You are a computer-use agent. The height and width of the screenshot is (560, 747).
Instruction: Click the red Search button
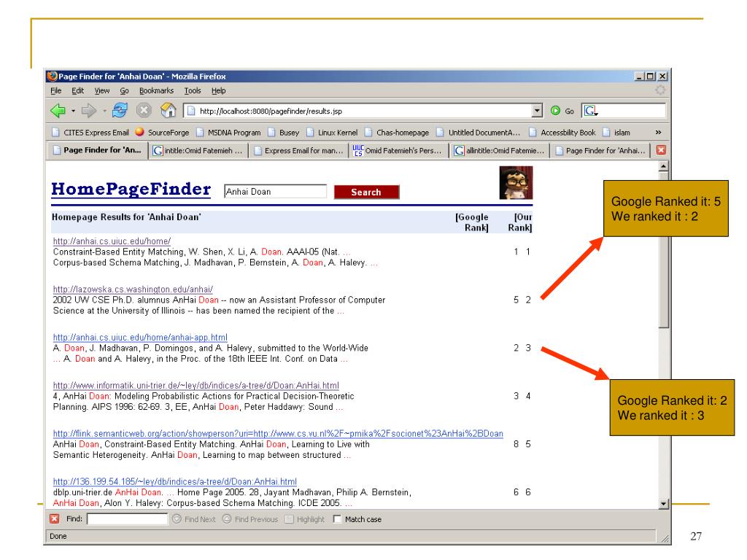point(366,192)
